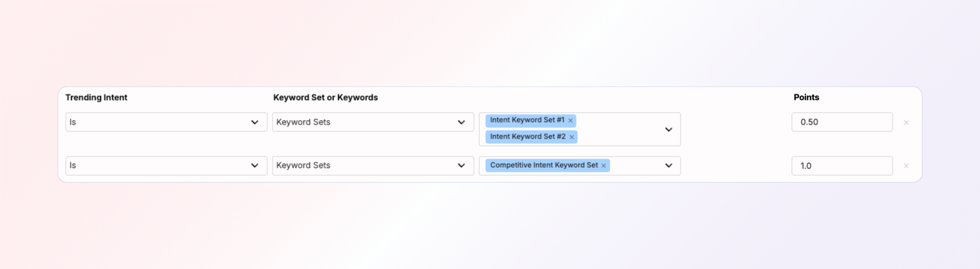This screenshot has width=980, height=269.
Task: Expand the Competitive Intent multi-select chevron
Action: 668,166
